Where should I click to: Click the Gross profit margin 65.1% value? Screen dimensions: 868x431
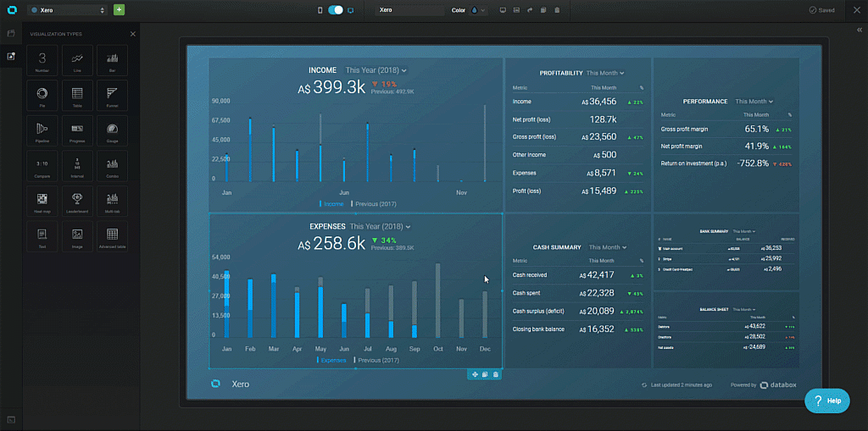pyautogui.click(x=756, y=129)
